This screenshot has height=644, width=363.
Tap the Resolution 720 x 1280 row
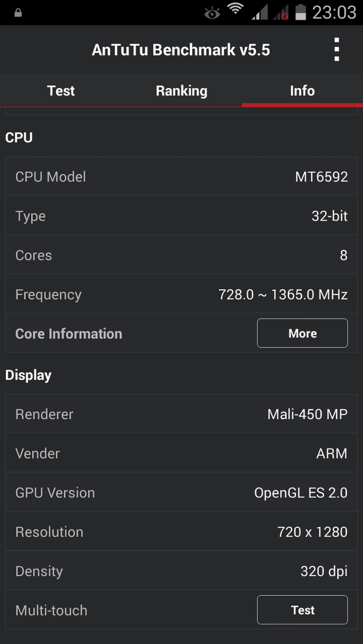(x=181, y=531)
